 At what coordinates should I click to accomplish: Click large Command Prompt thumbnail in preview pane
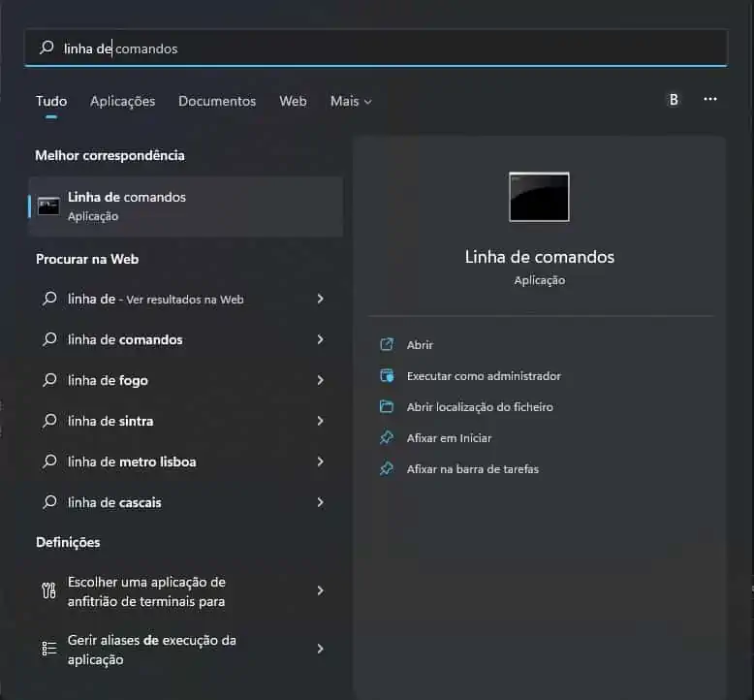click(539, 197)
